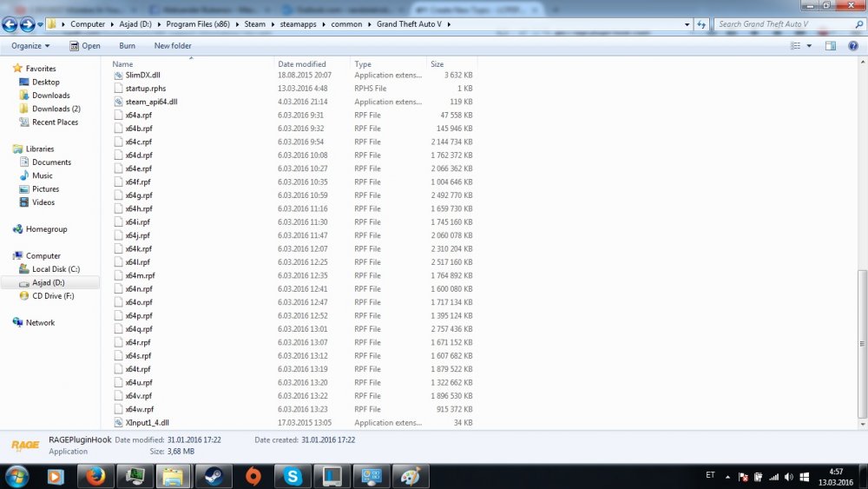Select Libraries in navigation pane
The image size is (868, 489).
coord(39,149)
